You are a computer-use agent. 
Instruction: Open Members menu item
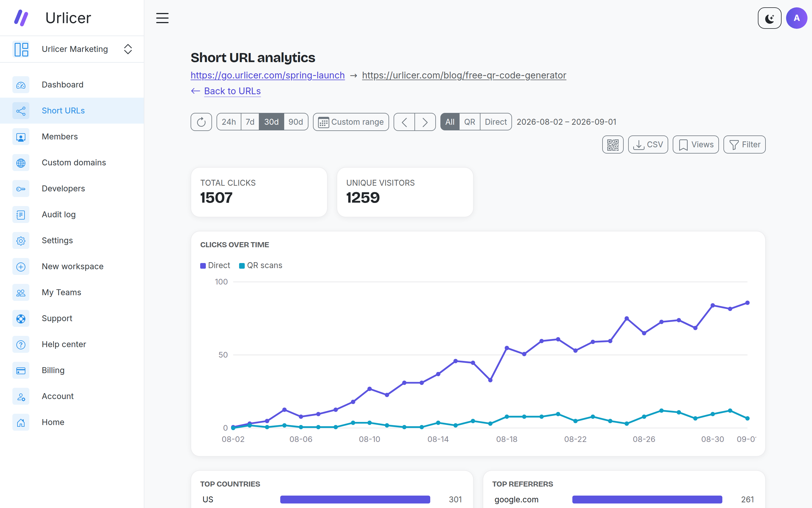click(72, 137)
